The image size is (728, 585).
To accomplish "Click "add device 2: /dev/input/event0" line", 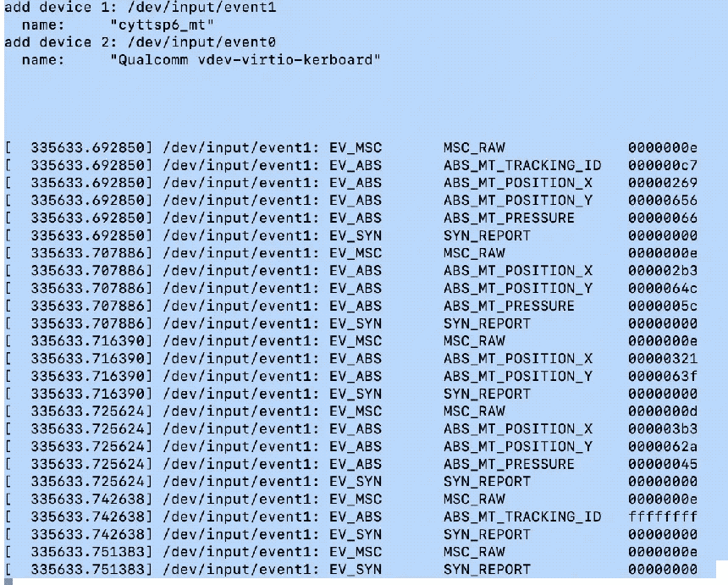I will point(141,42).
